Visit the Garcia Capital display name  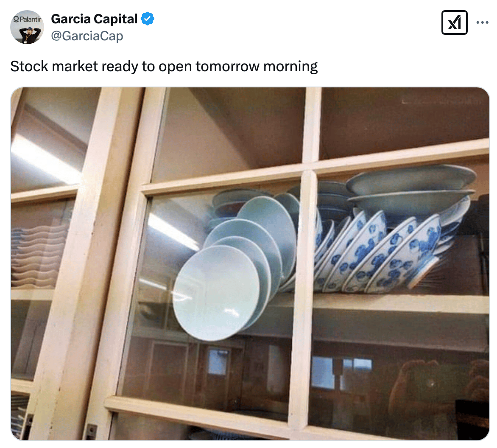(94, 19)
